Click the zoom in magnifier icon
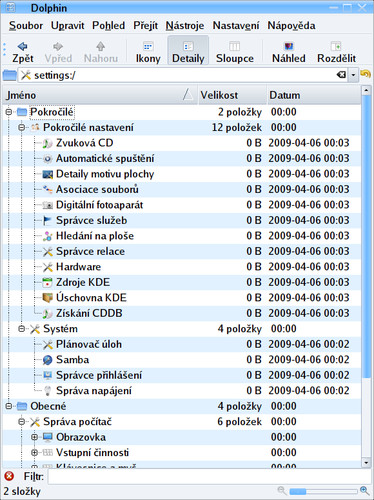The height and width of the screenshot is (500, 374). 365,491
